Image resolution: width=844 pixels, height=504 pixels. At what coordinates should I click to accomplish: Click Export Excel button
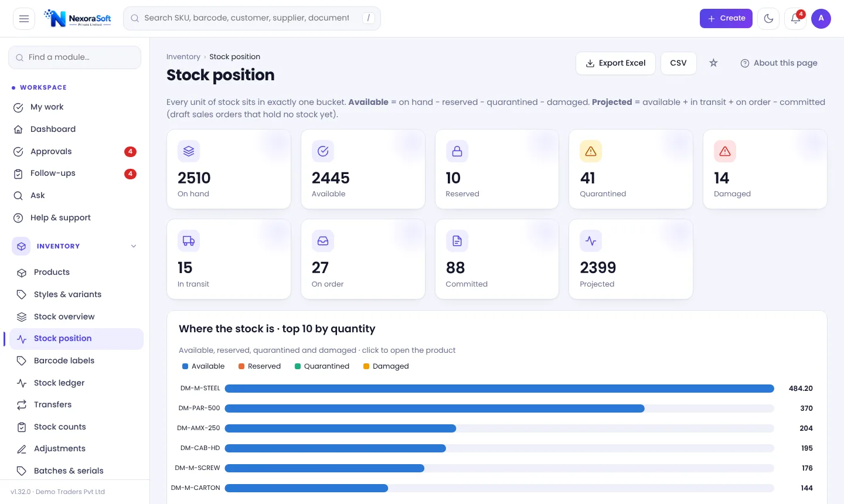[x=615, y=63]
